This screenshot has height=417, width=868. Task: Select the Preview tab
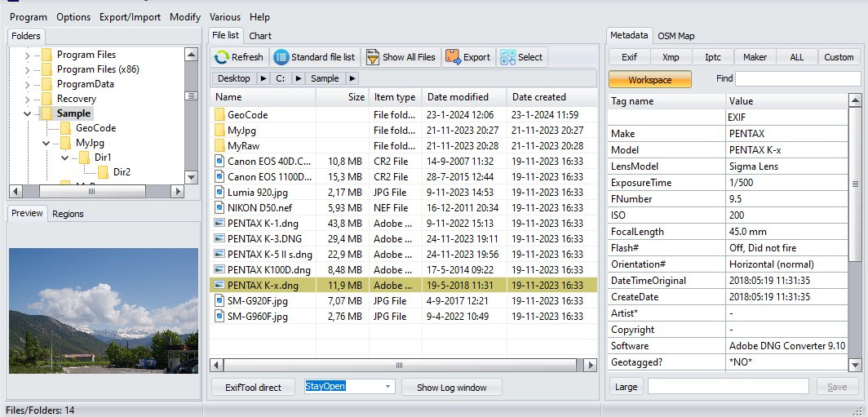pos(27,213)
